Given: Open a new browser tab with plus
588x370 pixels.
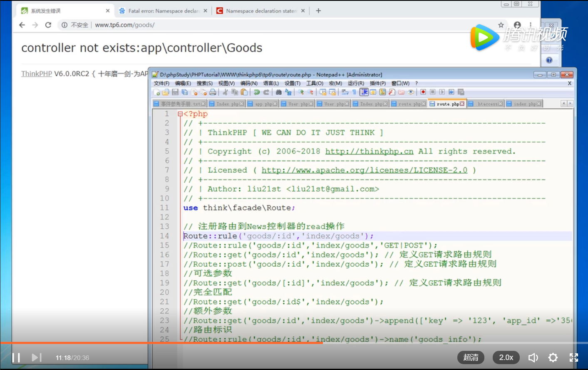Looking at the screenshot, I should click(x=318, y=11).
